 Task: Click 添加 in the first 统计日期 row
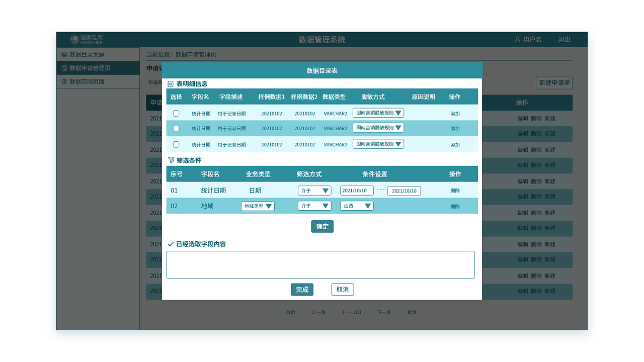455,114
